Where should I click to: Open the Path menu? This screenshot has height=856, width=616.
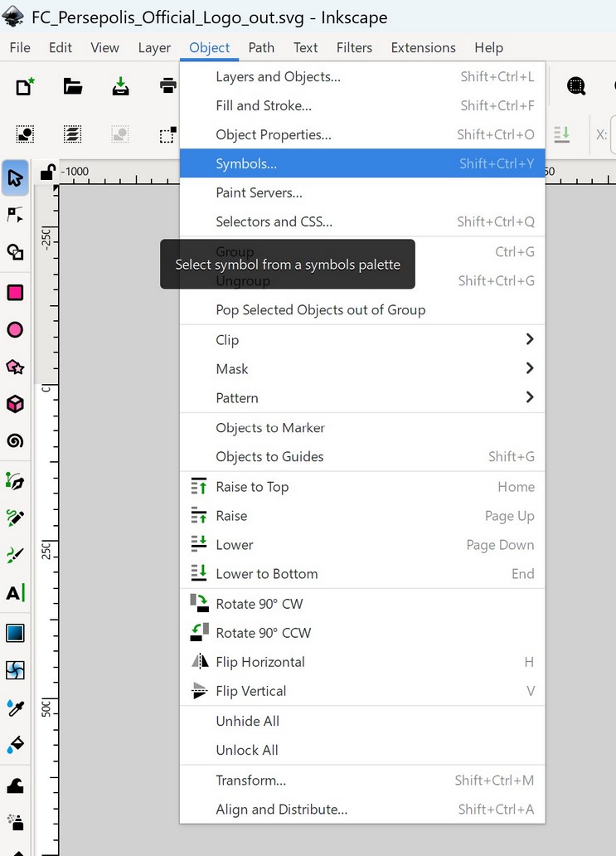coord(261,47)
